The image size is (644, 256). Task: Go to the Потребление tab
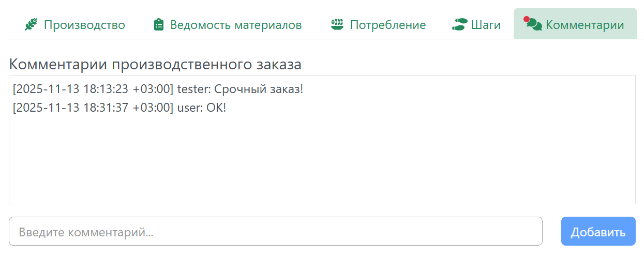[387, 25]
